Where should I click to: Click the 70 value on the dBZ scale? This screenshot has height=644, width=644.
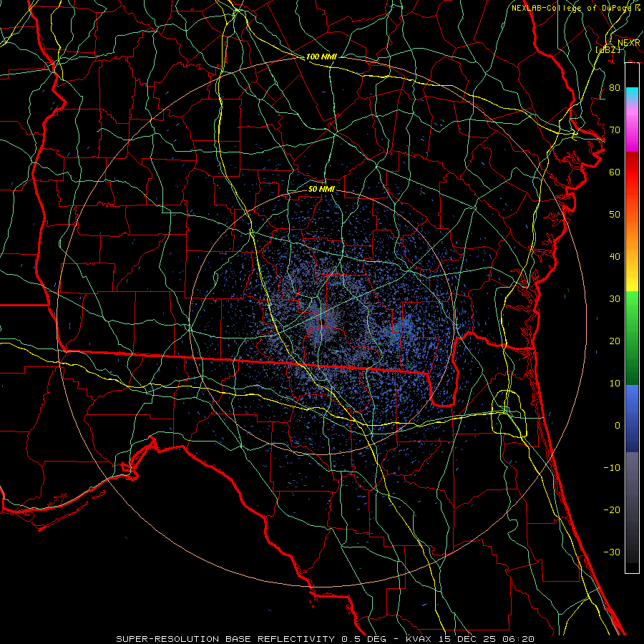(x=615, y=130)
